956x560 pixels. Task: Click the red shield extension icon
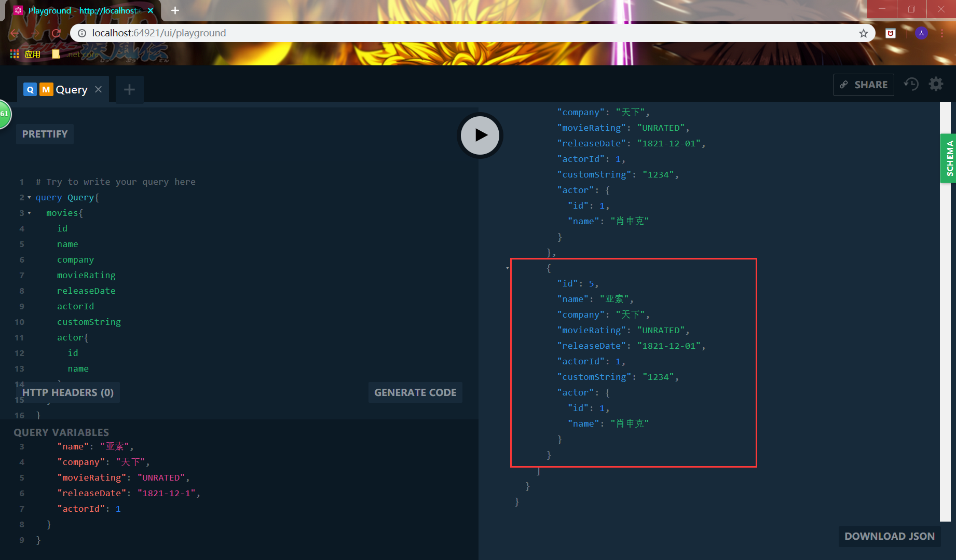[x=891, y=33]
